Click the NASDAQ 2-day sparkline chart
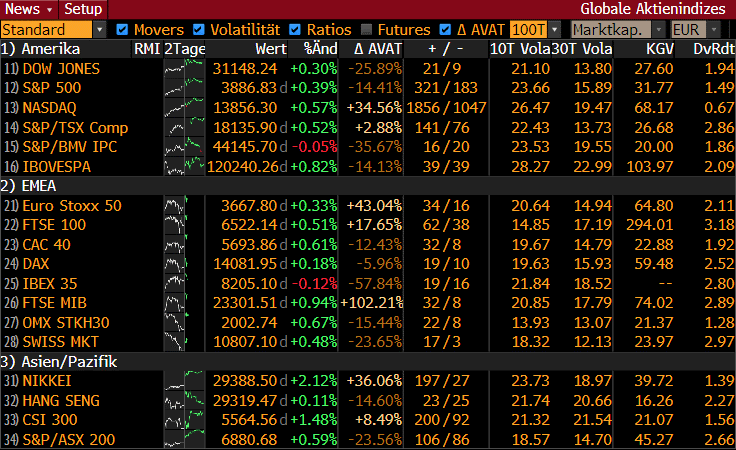This screenshot has width=736, height=450. (x=184, y=107)
